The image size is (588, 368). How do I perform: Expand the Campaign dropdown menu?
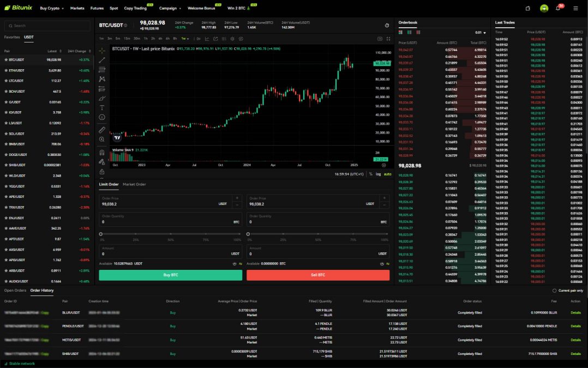coord(170,8)
